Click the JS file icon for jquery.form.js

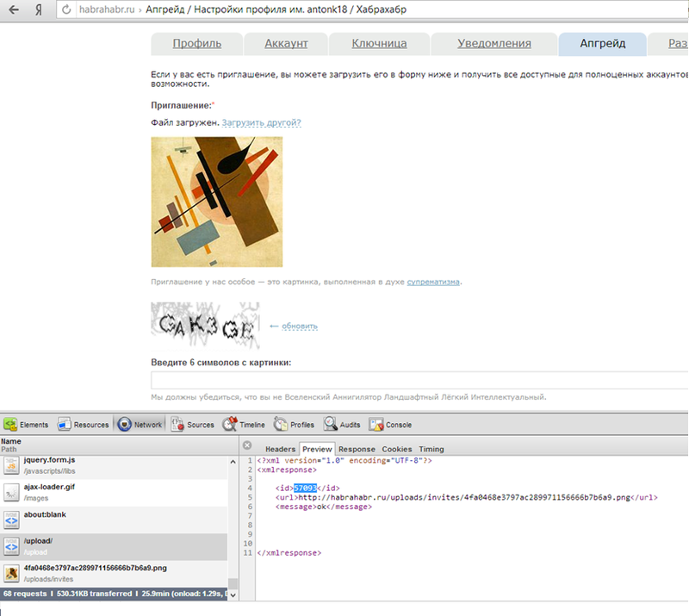click(11, 465)
